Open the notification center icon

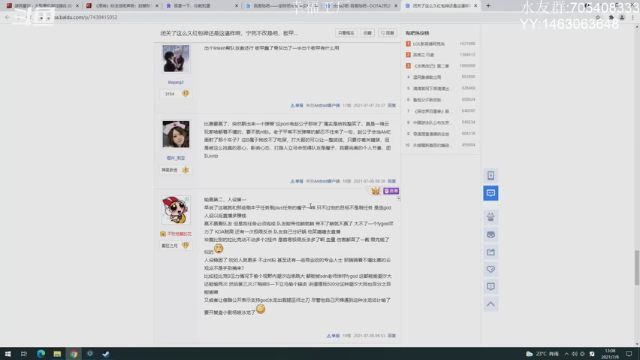[629, 354]
